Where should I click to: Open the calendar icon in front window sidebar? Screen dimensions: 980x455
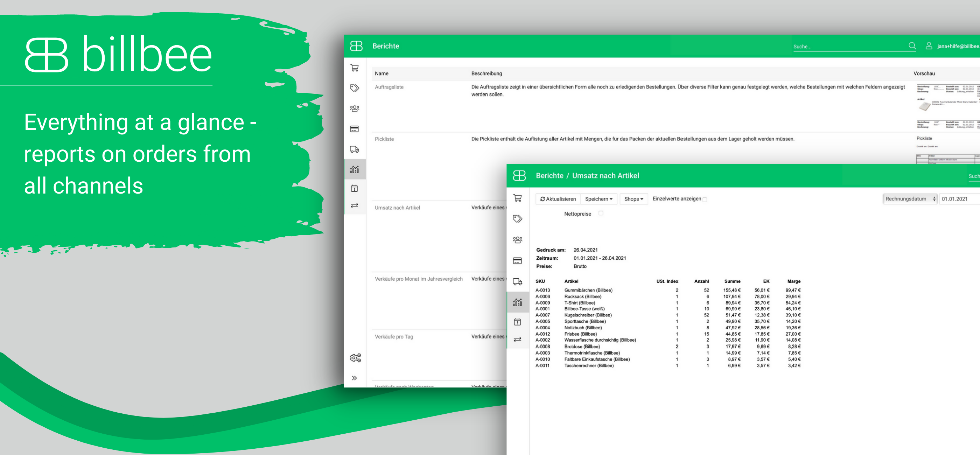pos(517,322)
